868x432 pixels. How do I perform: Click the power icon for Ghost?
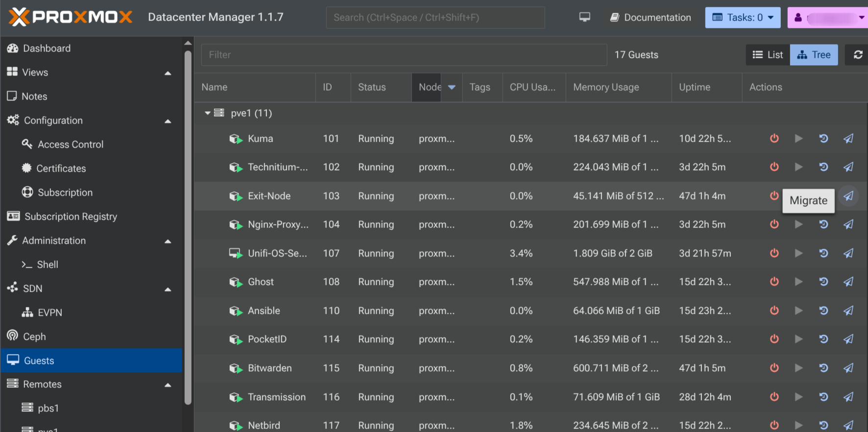click(x=774, y=281)
